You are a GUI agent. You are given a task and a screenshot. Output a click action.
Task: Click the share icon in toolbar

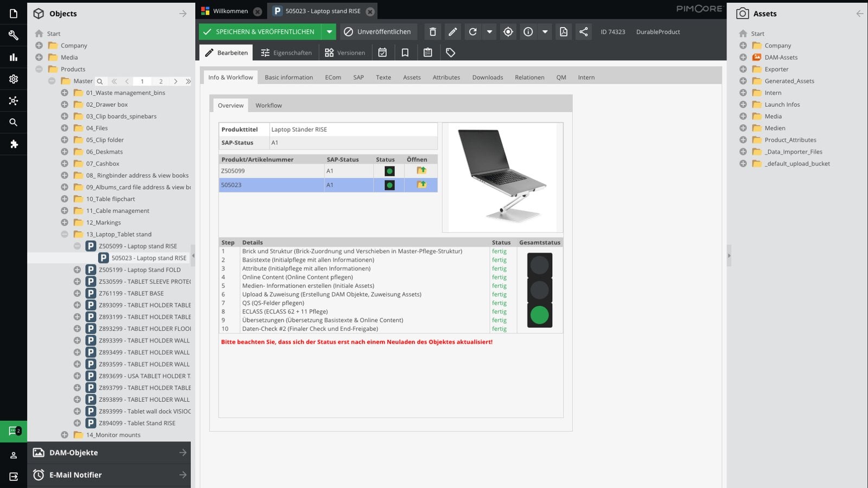[x=583, y=32]
